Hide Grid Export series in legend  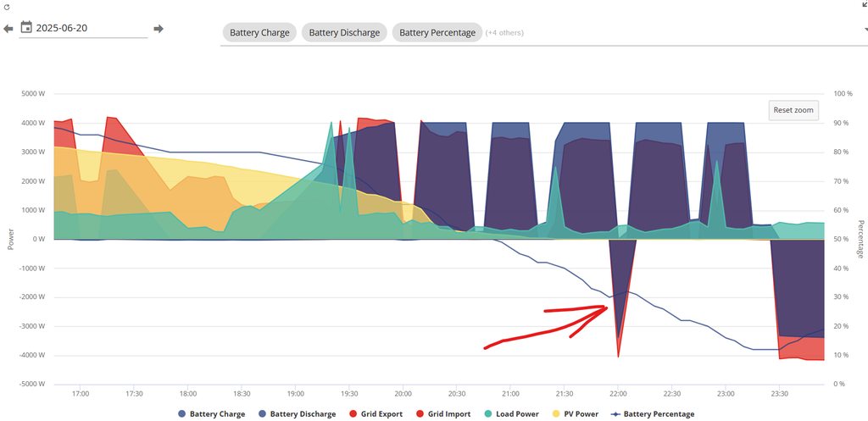pos(368,414)
